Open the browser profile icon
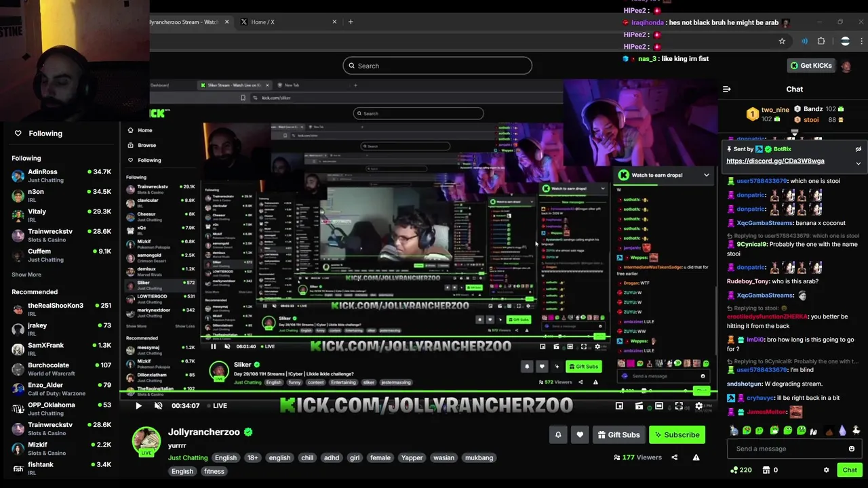The height and width of the screenshot is (488, 868). 845,41
